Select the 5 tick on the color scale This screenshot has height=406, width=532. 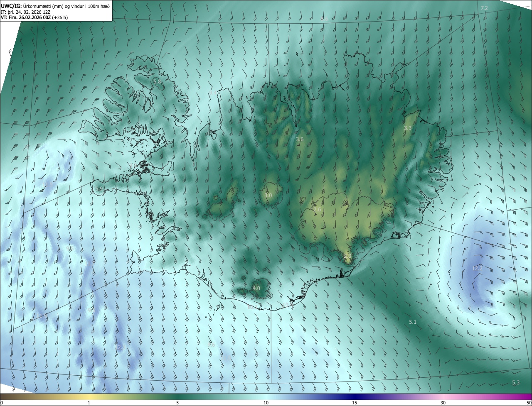click(x=177, y=403)
